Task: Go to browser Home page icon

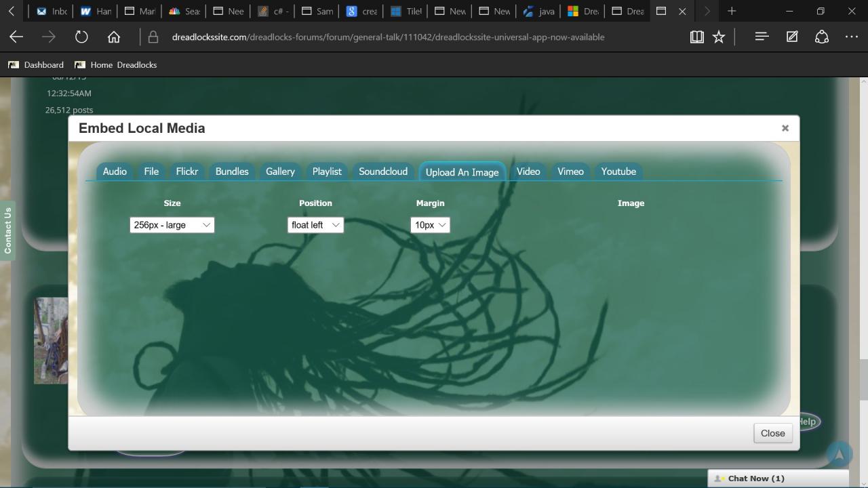Action: tap(114, 37)
